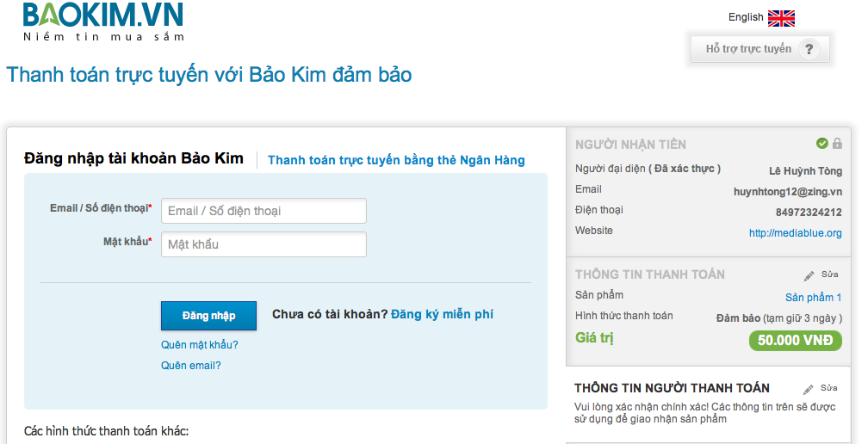The height and width of the screenshot is (444, 868).
Task: Click pencil icon in Thông tin thanh toán
Action: (809, 275)
